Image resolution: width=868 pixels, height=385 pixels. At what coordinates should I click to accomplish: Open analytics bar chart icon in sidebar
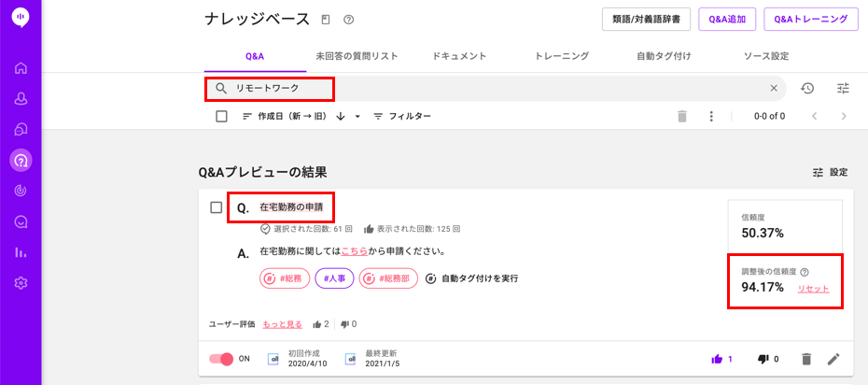pyautogui.click(x=21, y=252)
